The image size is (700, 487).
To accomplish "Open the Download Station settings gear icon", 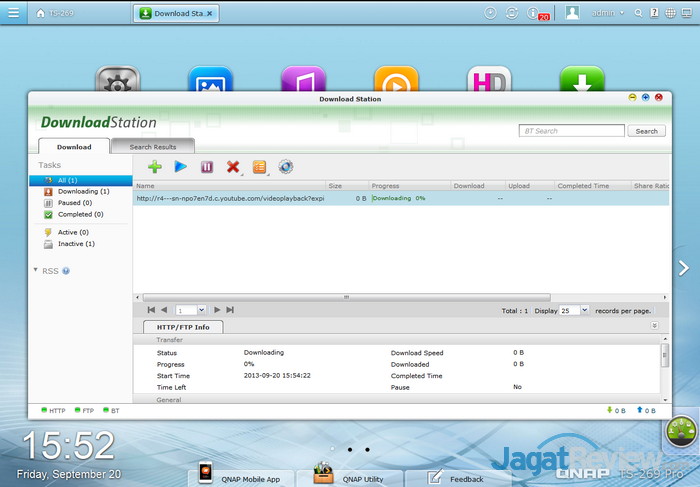I will [x=285, y=167].
